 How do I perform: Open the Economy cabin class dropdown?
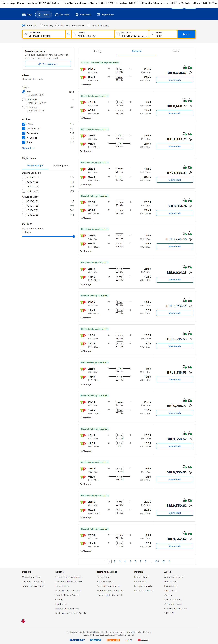[78, 26]
